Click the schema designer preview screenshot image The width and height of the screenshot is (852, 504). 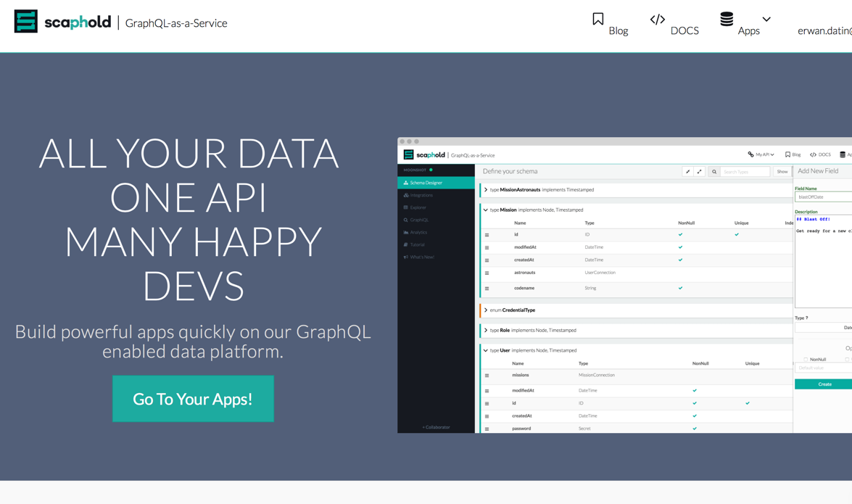pyautogui.click(x=624, y=286)
